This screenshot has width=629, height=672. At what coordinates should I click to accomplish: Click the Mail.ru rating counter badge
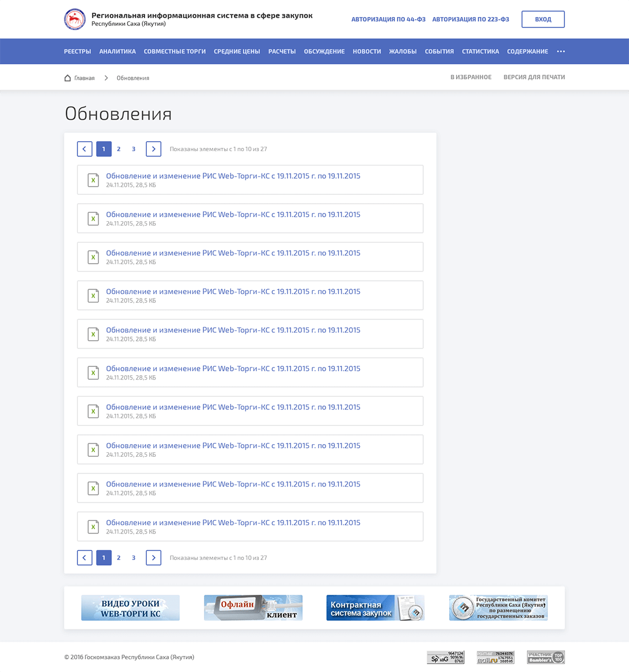tap(495, 657)
